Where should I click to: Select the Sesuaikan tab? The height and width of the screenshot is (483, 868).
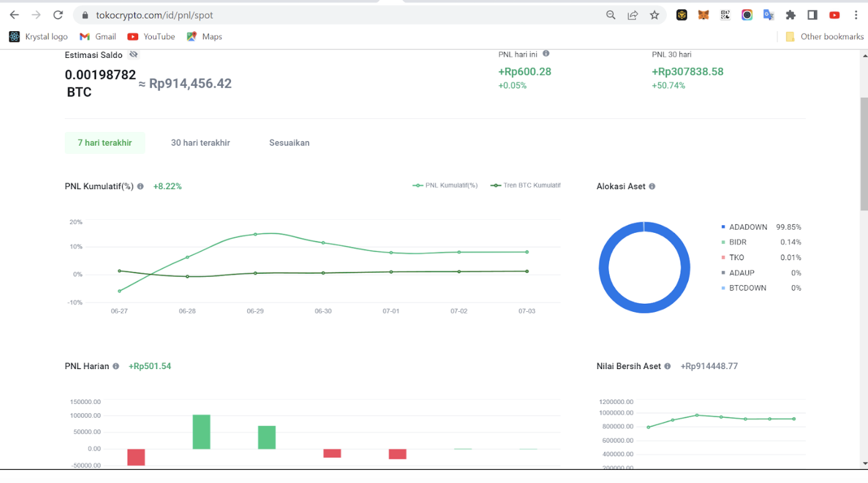pyautogui.click(x=289, y=143)
